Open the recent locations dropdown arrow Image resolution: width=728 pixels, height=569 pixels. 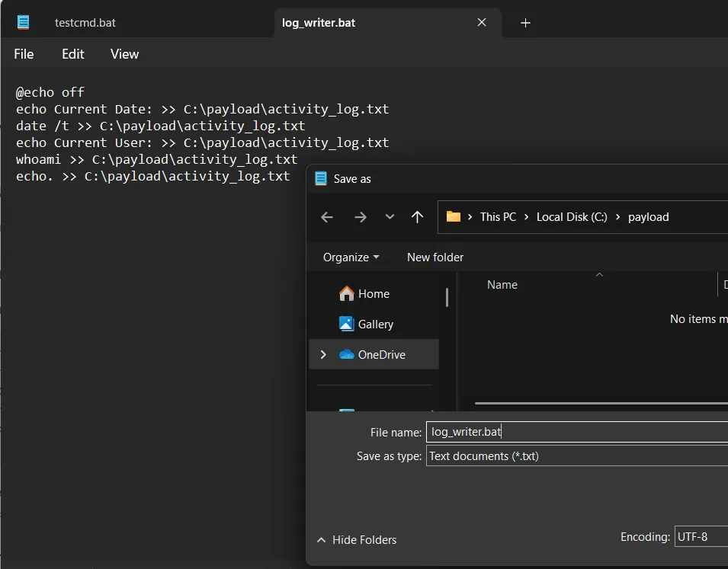pyautogui.click(x=390, y=216)
